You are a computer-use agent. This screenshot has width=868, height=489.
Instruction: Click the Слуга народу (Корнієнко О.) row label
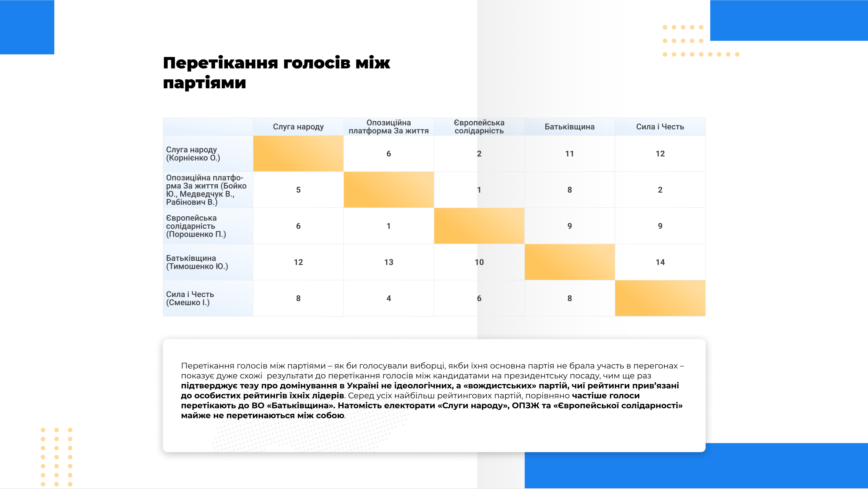193,154
